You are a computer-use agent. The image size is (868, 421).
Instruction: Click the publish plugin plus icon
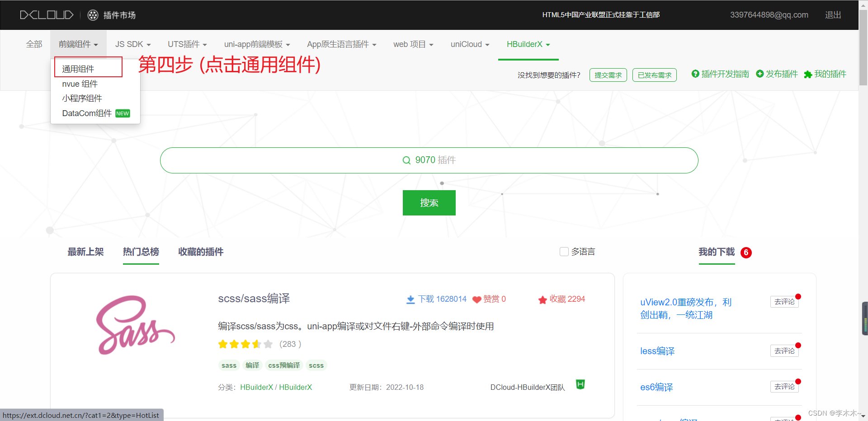pos(760,74)
